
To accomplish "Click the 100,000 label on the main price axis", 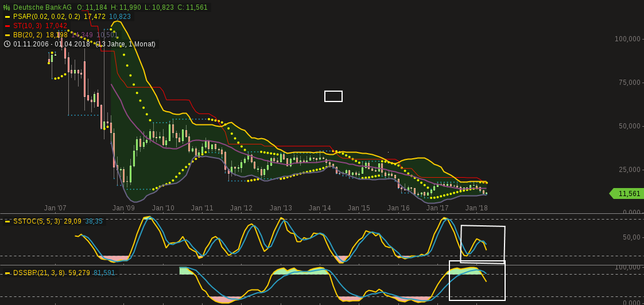I will click(x=627, y=38).
